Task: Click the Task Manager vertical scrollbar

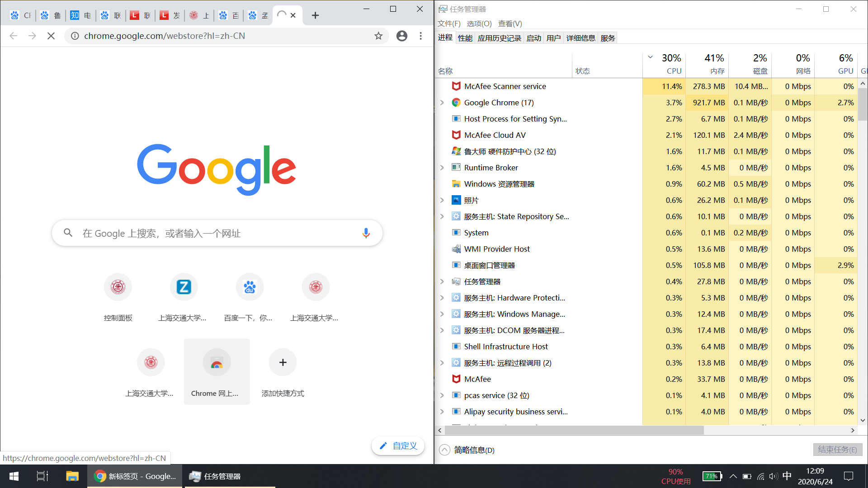Action: pyautogui.click(x=863, y=104)
